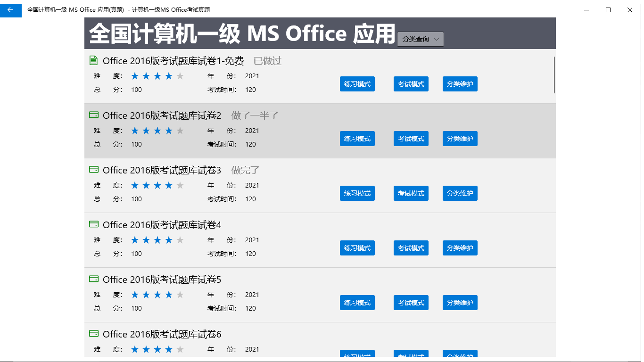Start 练习模式 for 试卷1-免费
Image resolution: width=644 pixels, height=362 pixels.
point(357,84)
